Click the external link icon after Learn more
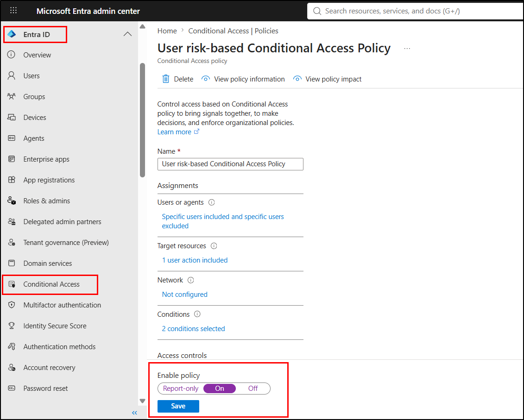The image size is (524, 420). coord(196,132)
